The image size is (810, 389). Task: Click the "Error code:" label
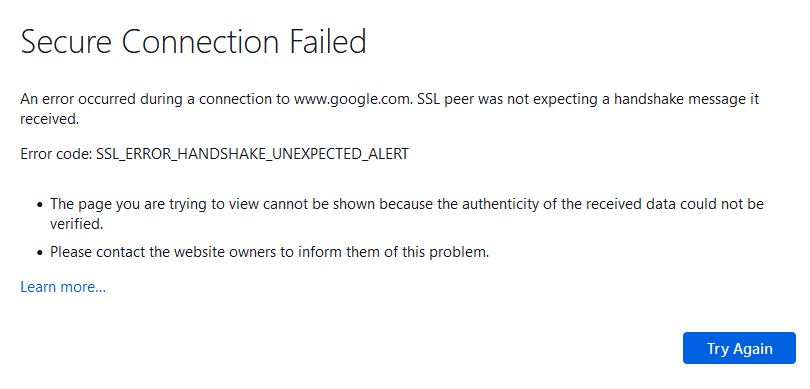(x=56, y=154)
